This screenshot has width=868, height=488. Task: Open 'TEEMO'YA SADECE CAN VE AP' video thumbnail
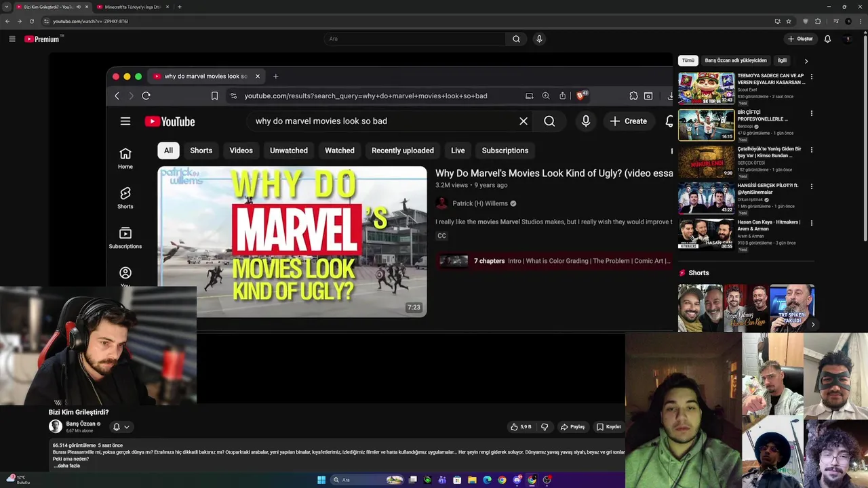[706, 88]
